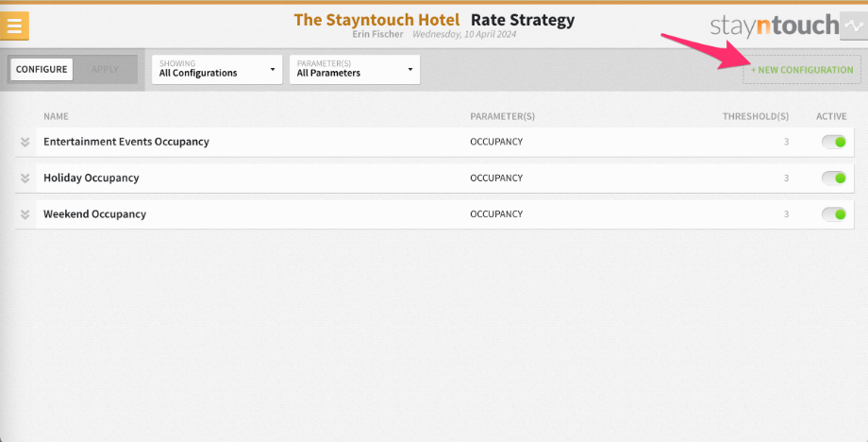This screenshot has height=442, width=868.
Task: Click The Stayntouch Hotel title
Action: [376, 20]
